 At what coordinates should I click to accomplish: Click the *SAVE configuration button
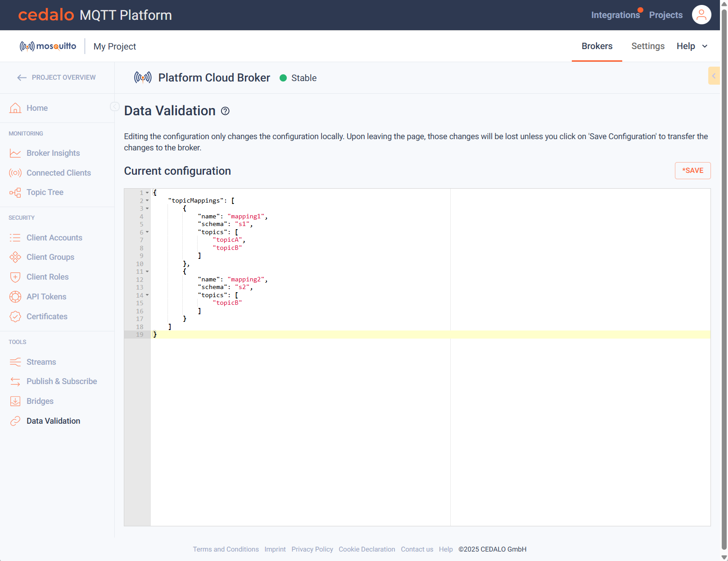pos(692,171)
